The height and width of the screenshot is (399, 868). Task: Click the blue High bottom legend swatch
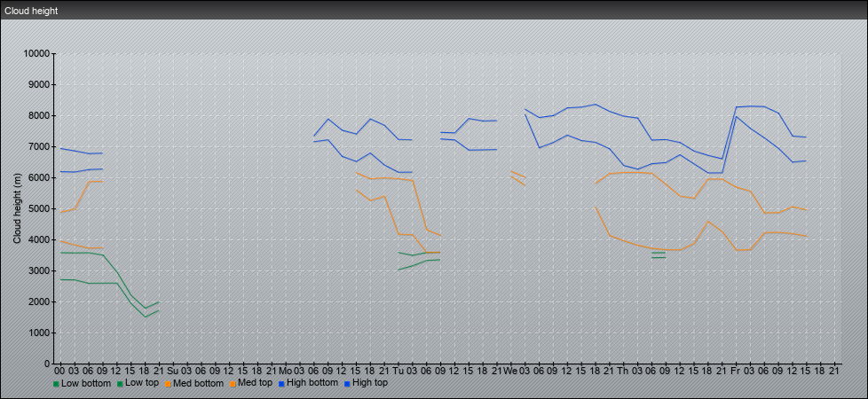click(280, 384)
